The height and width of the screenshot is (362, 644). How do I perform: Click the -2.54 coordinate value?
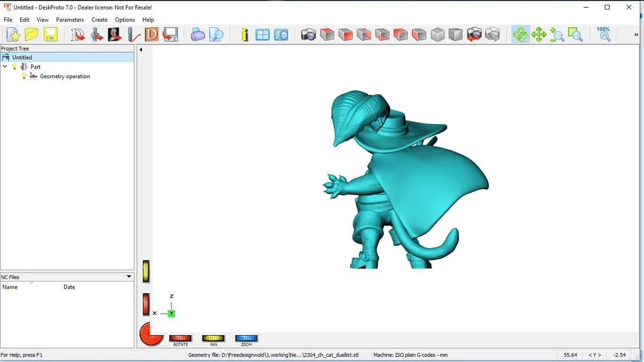tap(620, 355)
